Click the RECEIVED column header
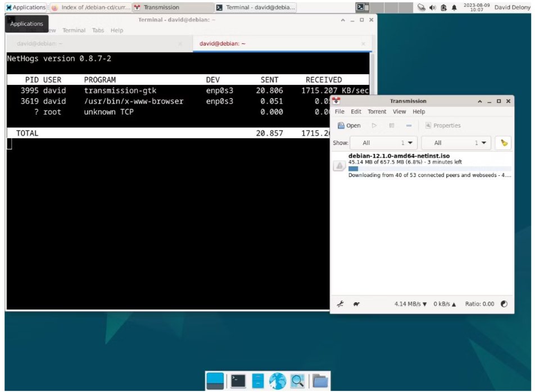Image resolution: width=535 pixels, height=392 pixels. click(324, 80)
